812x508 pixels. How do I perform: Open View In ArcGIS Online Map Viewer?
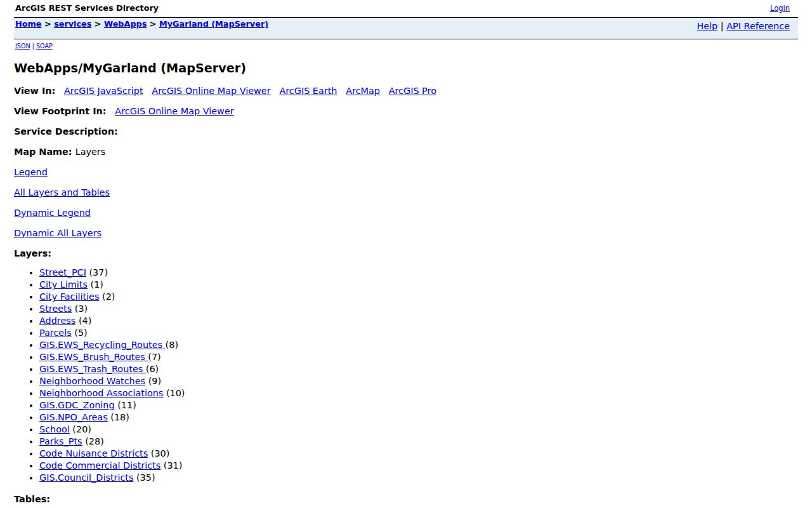tap(211, 91)
